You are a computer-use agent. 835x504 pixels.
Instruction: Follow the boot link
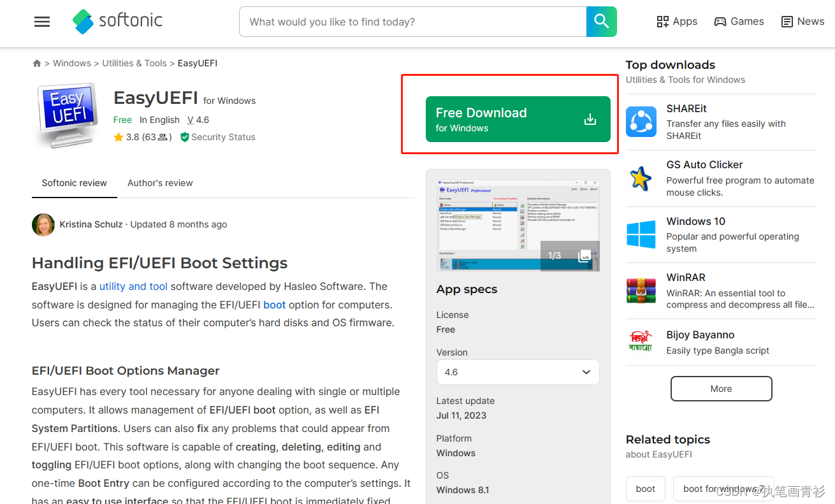(275, 305)
